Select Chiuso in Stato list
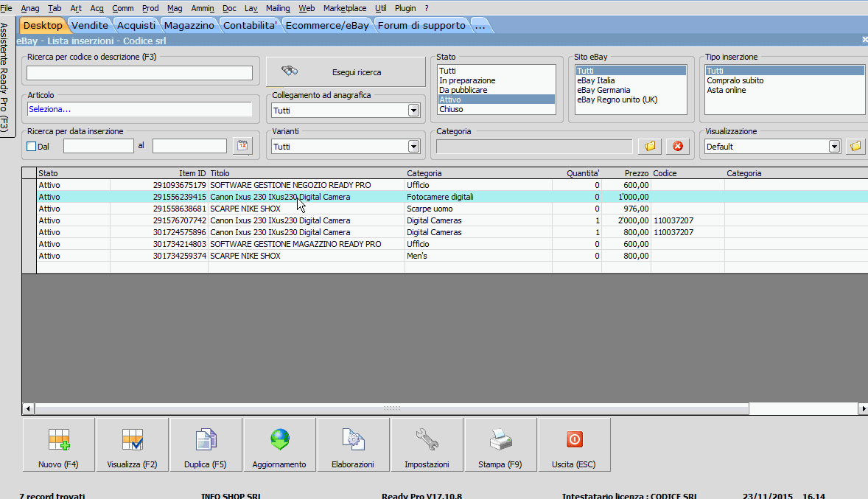The height and width of the screenshot is (499, 868). pos(496,109)
